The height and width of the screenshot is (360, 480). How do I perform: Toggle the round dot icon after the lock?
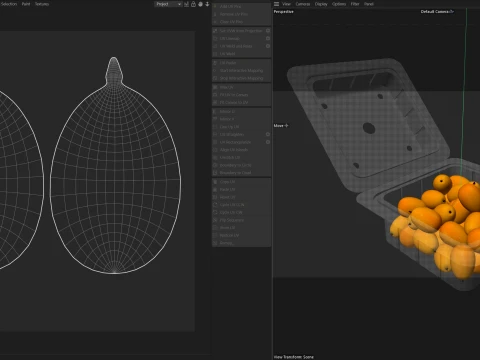(200, 4)
